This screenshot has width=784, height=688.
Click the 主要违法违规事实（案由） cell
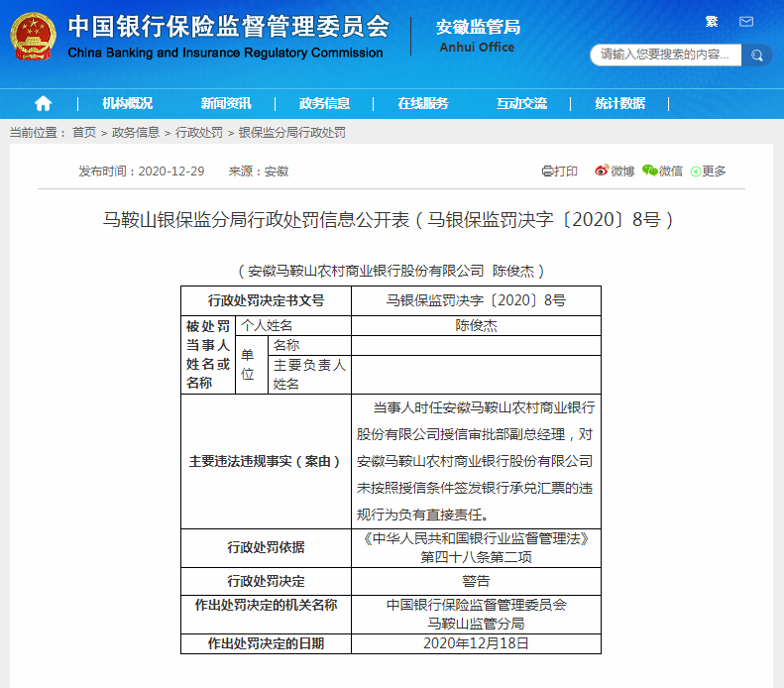(266, 462)
